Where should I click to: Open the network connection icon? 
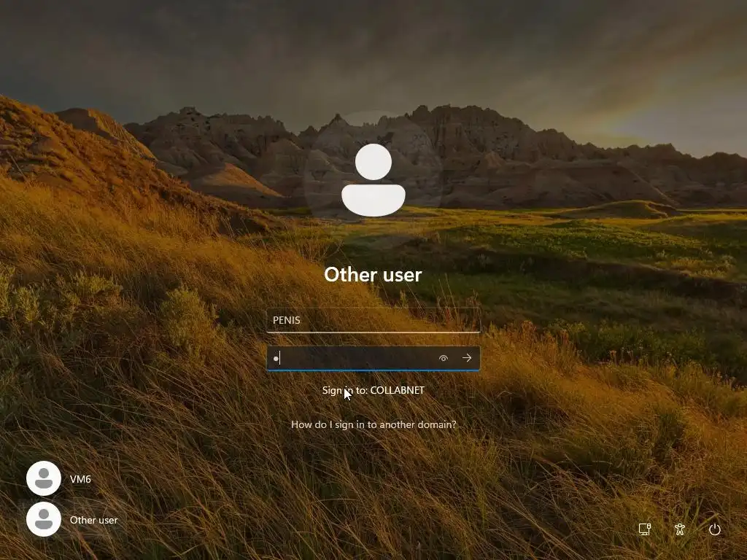pyautogui.click(x=645, y=529)
